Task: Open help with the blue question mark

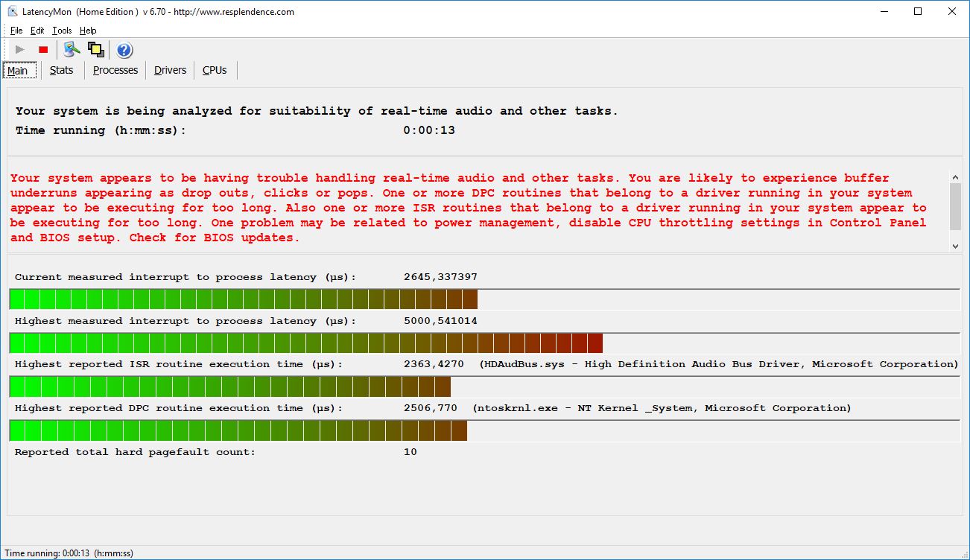Action: click(x=124, y=50)
